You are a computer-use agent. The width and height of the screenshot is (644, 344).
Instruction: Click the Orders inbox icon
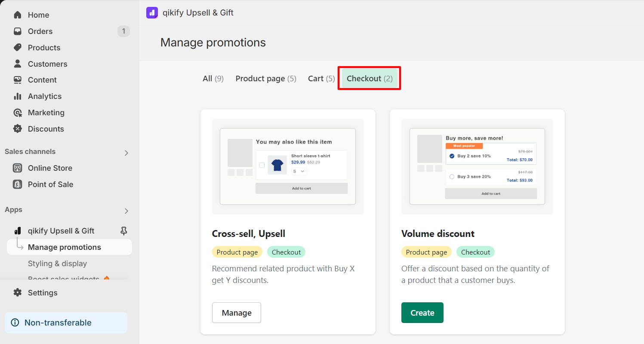[x=18, y=31]
